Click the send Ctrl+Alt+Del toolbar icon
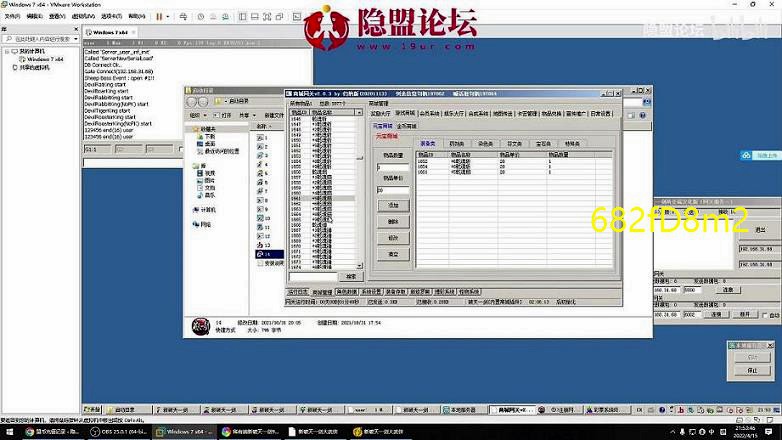 point(183,16)
